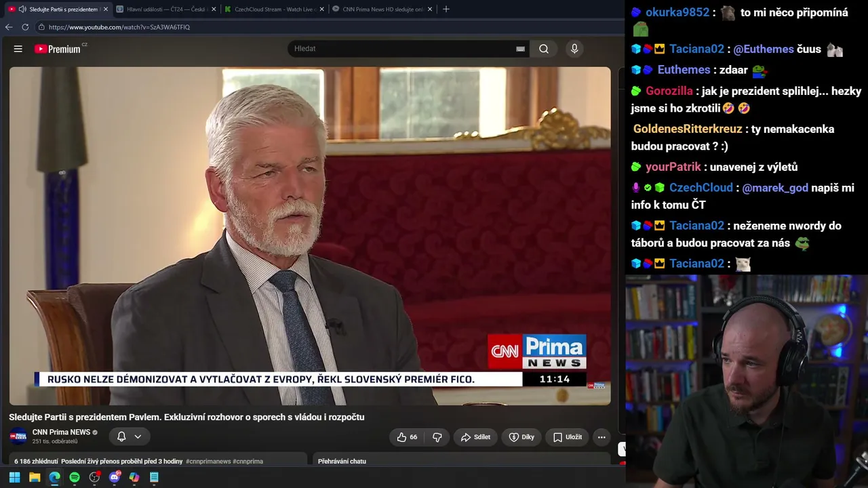The height and width of the screenshot is (488, 868).
Task: Follow the #cnnprimanews hashtag link
Action: (208, 462)
